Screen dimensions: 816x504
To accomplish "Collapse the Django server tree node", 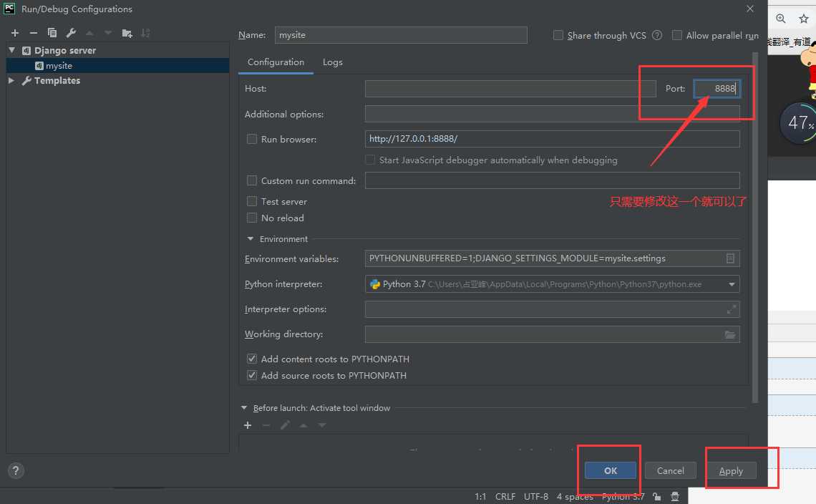I will [11, 50].
